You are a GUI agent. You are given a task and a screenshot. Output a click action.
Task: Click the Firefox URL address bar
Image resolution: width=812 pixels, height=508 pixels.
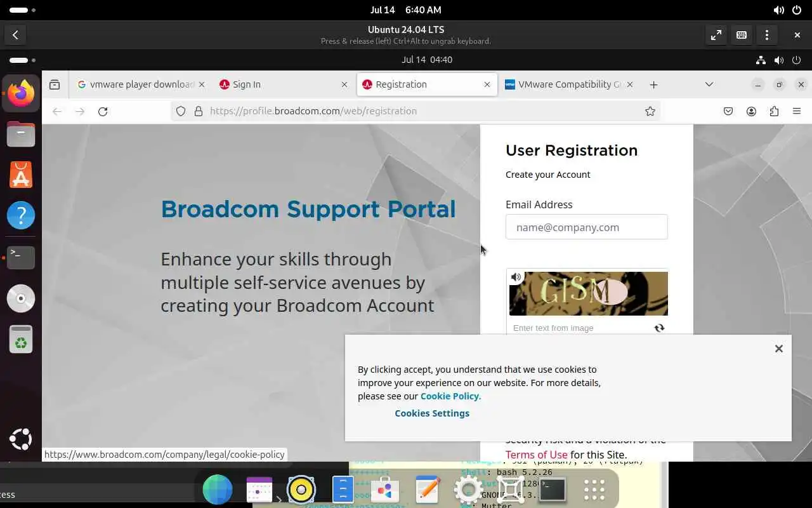[416, 111]
